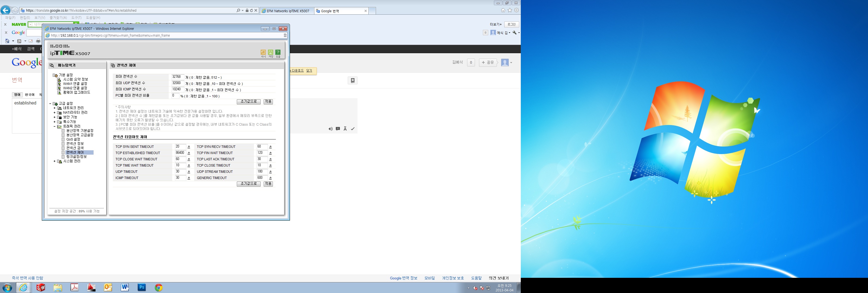The image size is (868, 293).
Task: Open Chrome from the taskbar
Action: tap(159, 288)
